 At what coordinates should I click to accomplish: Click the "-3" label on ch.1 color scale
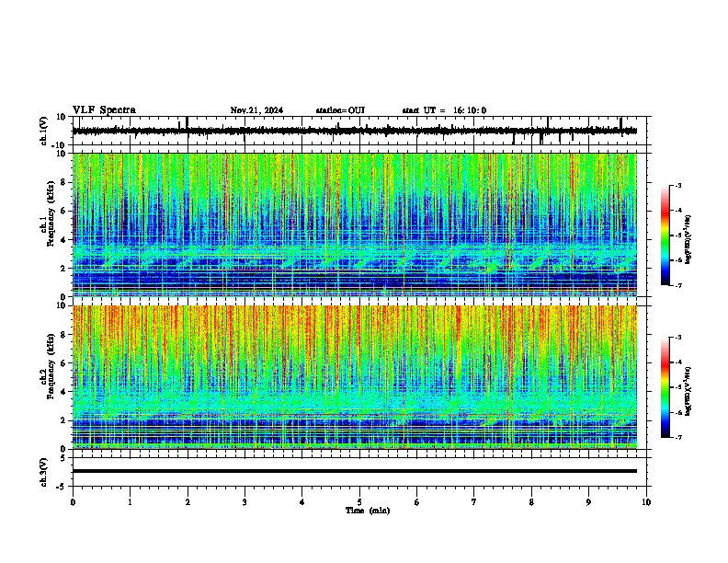[x=677, y=186]
